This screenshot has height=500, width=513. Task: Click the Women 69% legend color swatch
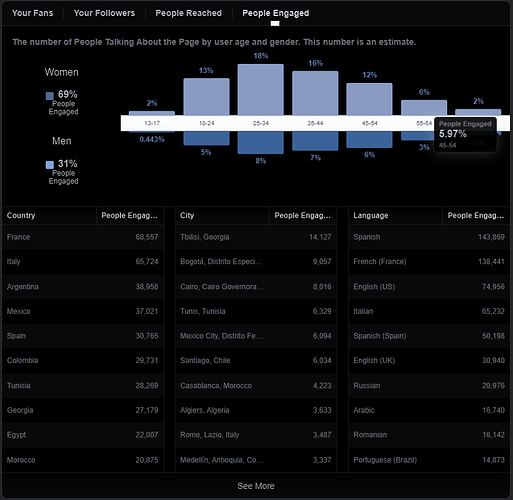point(50,96)
